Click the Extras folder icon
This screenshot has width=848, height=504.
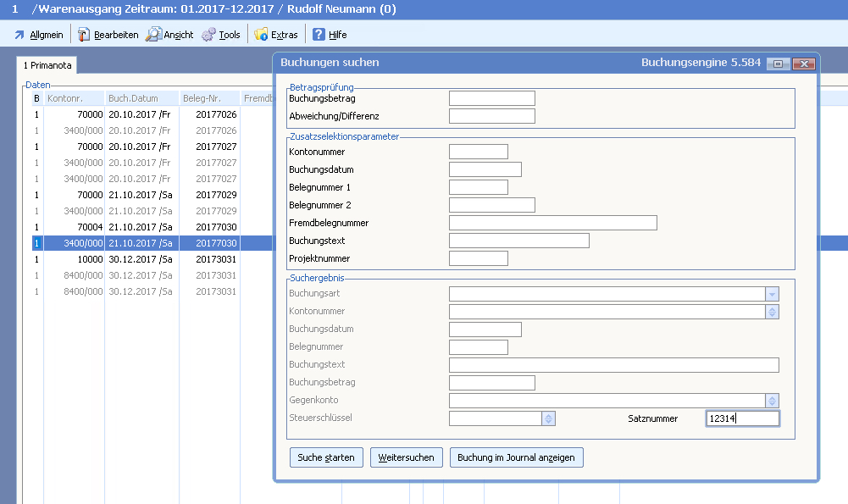point(261,35)
